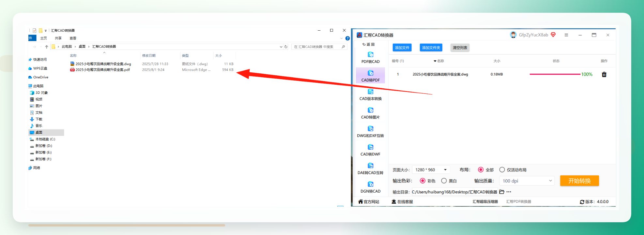Expand breadcrumb chevron after 桌面
Viewport: 644px width, 235px height.
point(89,47)
